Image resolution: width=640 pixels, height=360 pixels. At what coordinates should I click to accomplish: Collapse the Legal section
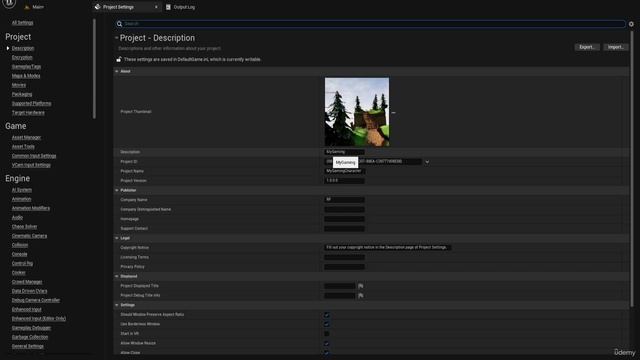pos(117,238)
